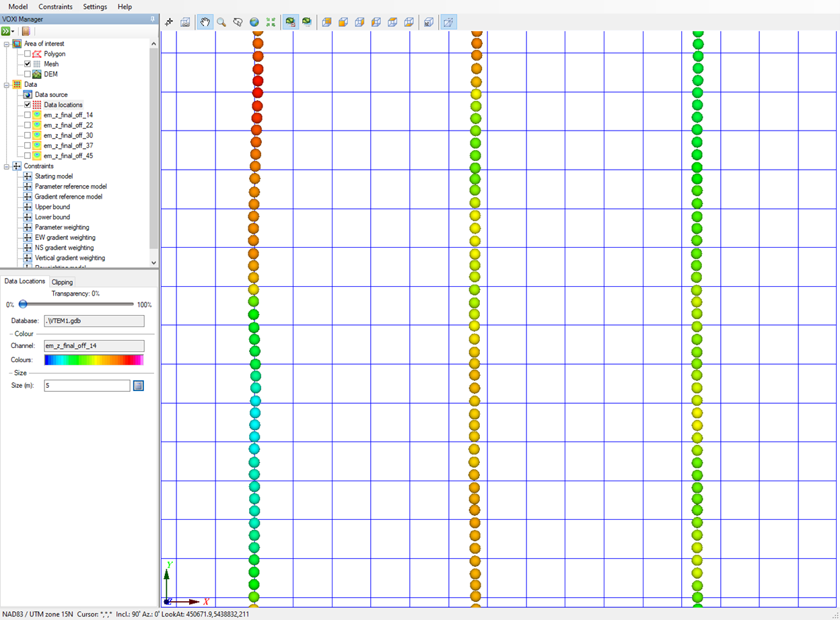Click the plain green refresh icon left of cube views

307,22
